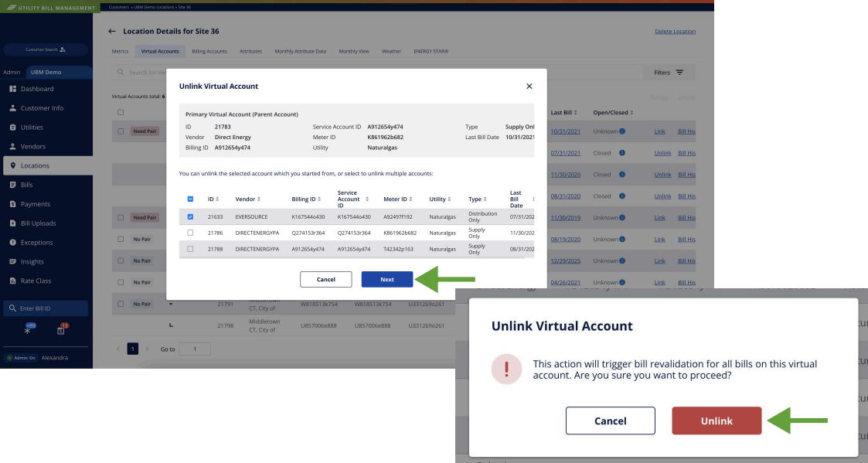
Task: Check the first No Pair row checkbox
Action: [x=121, y=240]
